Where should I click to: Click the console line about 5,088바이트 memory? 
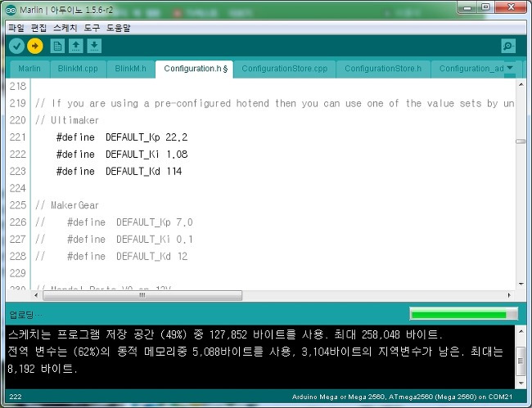(x=255, y=352)
